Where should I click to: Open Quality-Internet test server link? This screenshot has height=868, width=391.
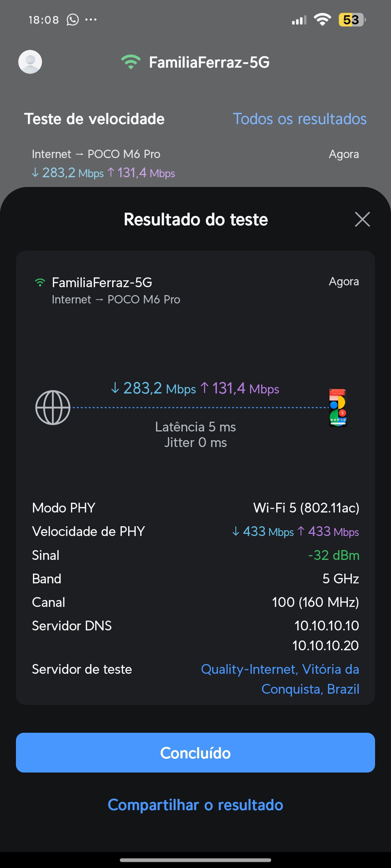pos(280,679)
